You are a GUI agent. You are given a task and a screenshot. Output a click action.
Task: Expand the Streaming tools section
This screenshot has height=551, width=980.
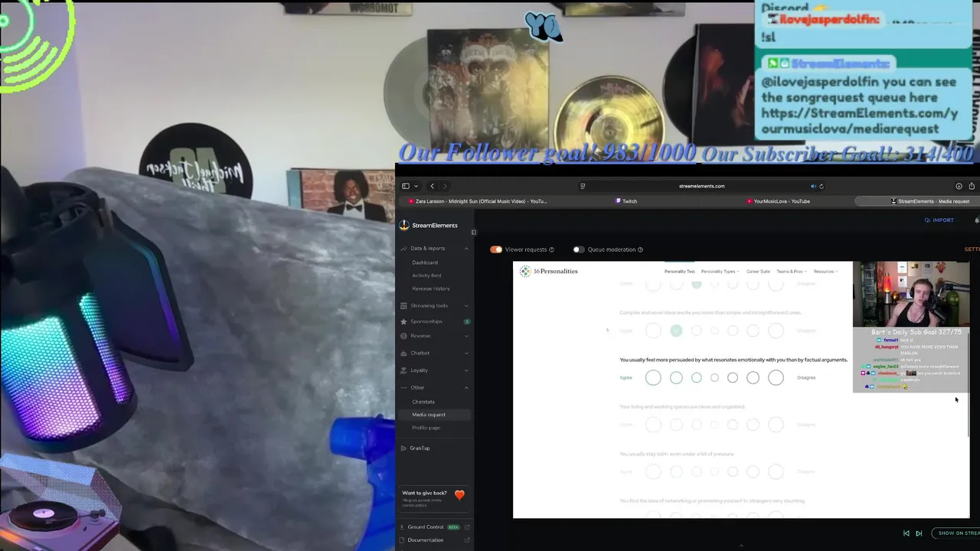click(x=465, y=305)
